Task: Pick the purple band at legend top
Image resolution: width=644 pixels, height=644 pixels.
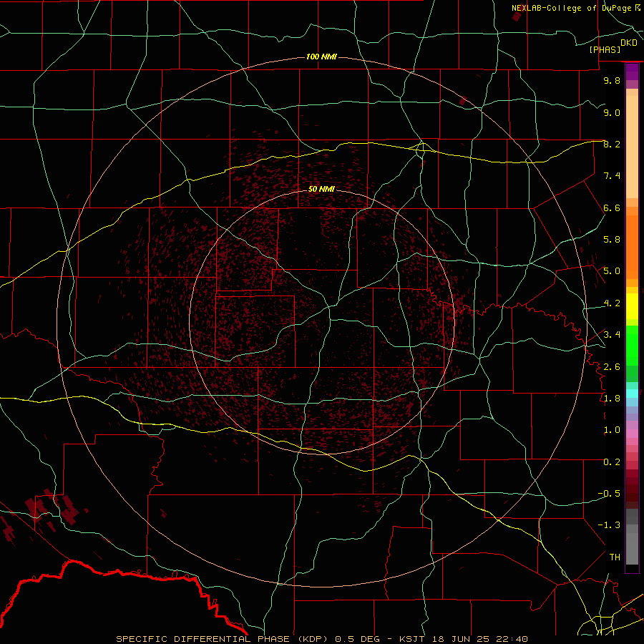Action: 632,72
